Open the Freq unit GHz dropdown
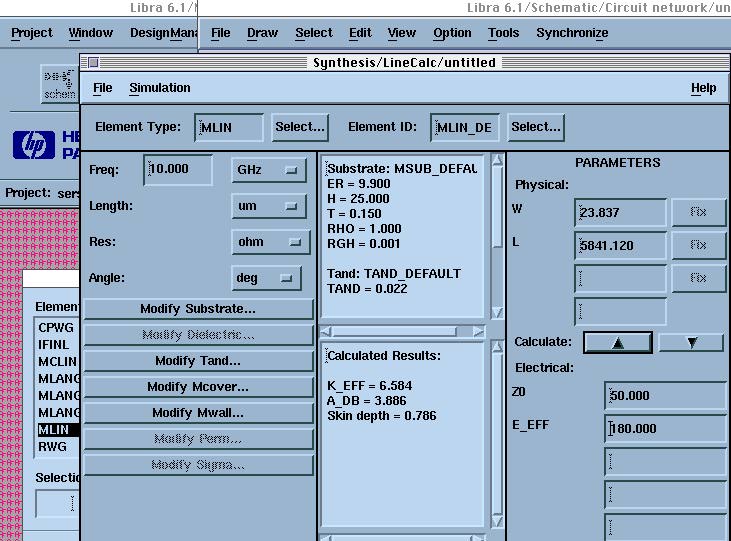 point(269,170)
